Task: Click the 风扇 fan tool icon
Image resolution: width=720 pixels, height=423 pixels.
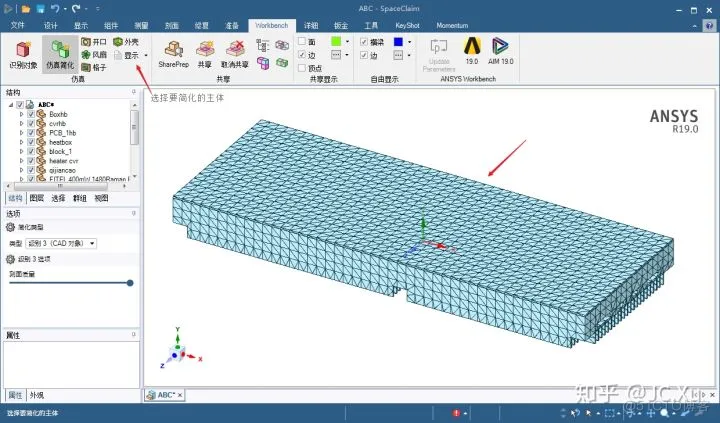Action: [x=86, y=55]
